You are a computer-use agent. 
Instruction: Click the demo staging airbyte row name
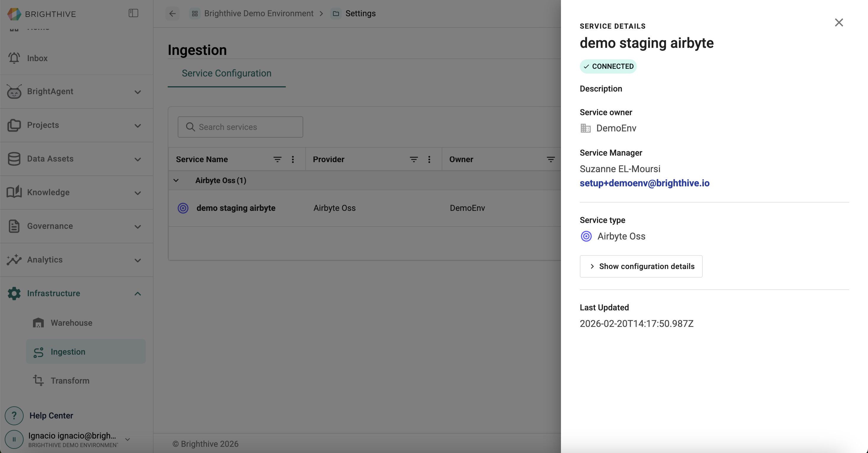click(236, 208)
